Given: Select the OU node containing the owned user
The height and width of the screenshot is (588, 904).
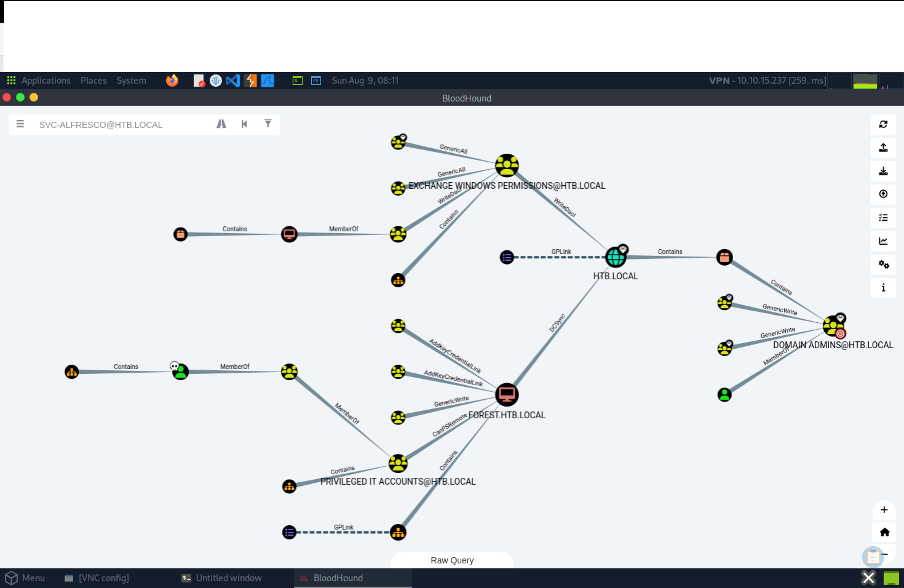Looking at the screenshot, I should coord(71,371).
